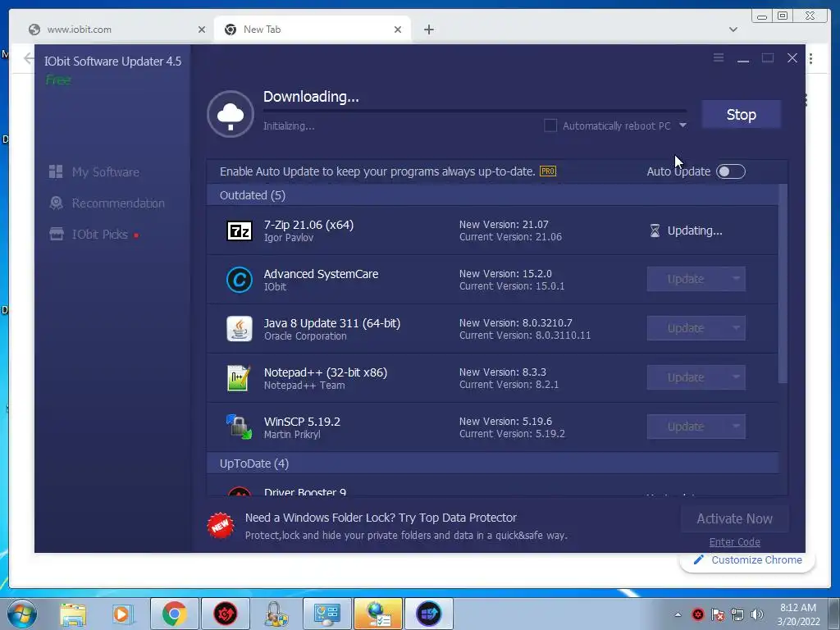840x630 pixels.
Task: Switch to the New Tab tab
Action: tap(313, 30)
